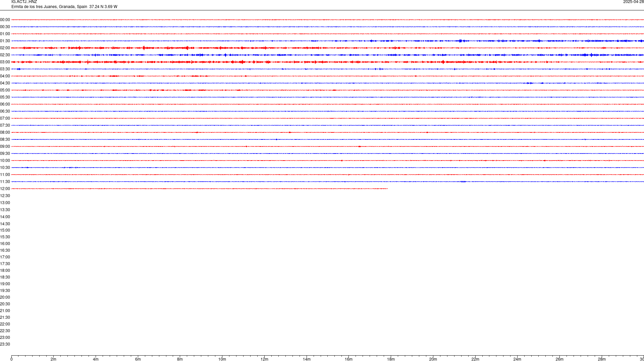This screenshot has height=362, width=644.
Task: Select the 23:30 time row label
Action: [5, 344]
